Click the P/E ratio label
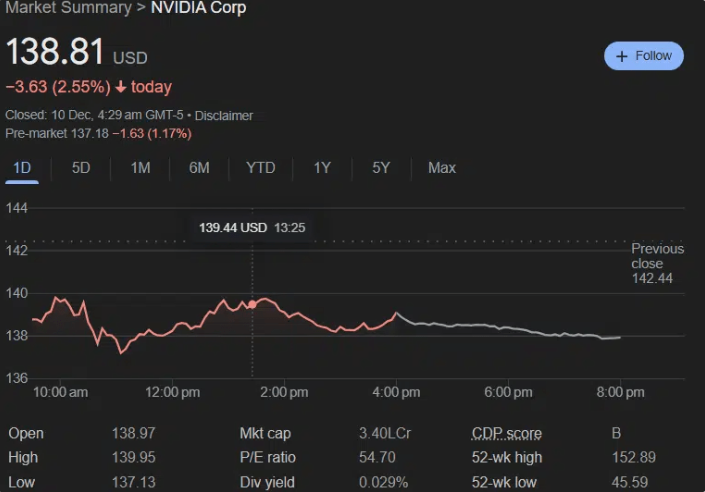Viewport: 705px width, 492px height. (268, 457)
